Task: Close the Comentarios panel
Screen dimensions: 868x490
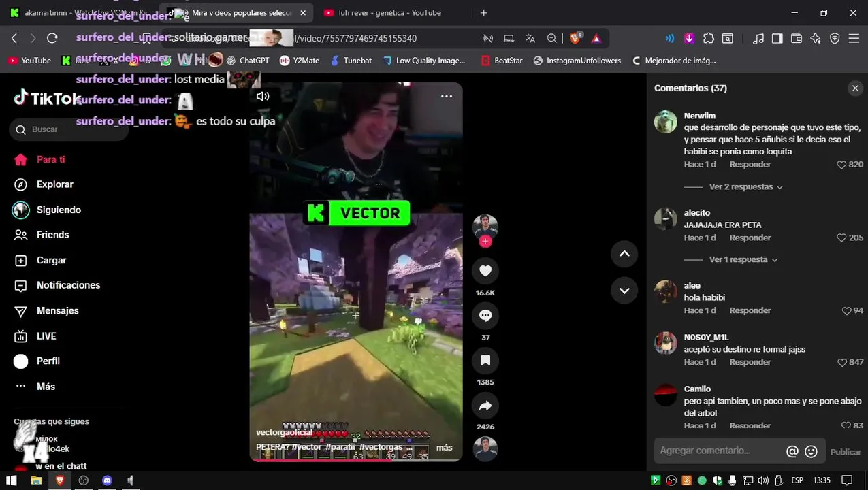Action: 855,88
